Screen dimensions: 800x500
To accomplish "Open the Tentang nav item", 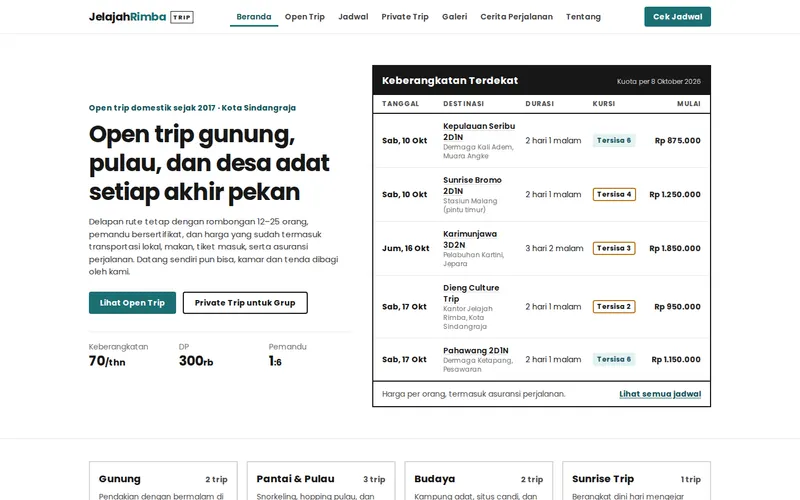I will click(583, 17).
